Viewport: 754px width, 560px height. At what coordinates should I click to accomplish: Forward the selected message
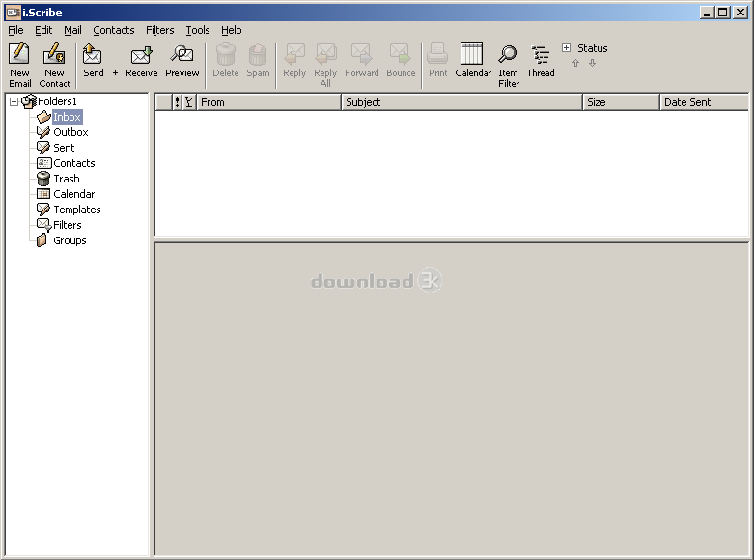(362, 60)
